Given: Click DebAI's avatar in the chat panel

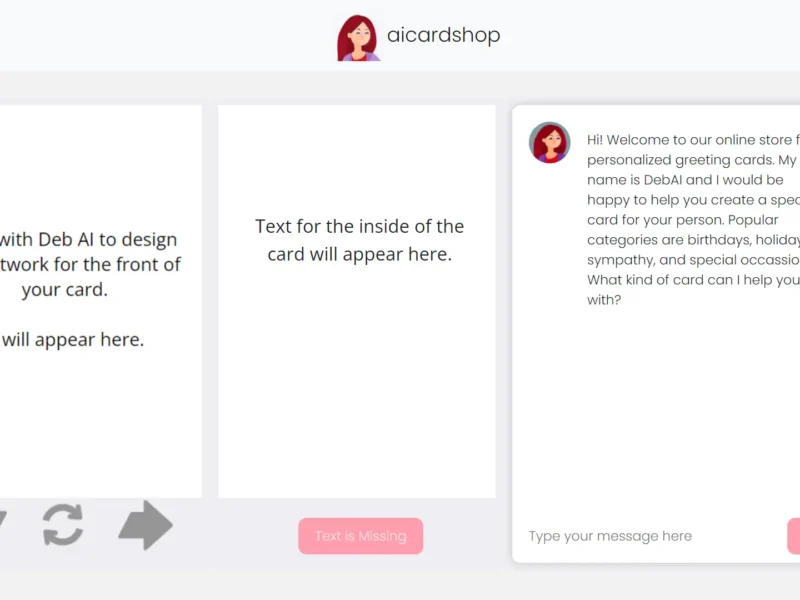Looking at the screenshot, I should coord(549,143).
